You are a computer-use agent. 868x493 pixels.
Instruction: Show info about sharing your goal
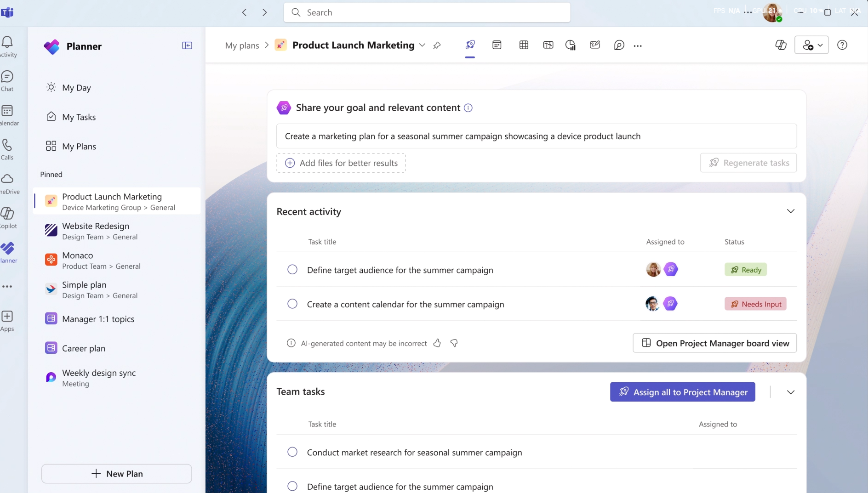click(468, 108)
